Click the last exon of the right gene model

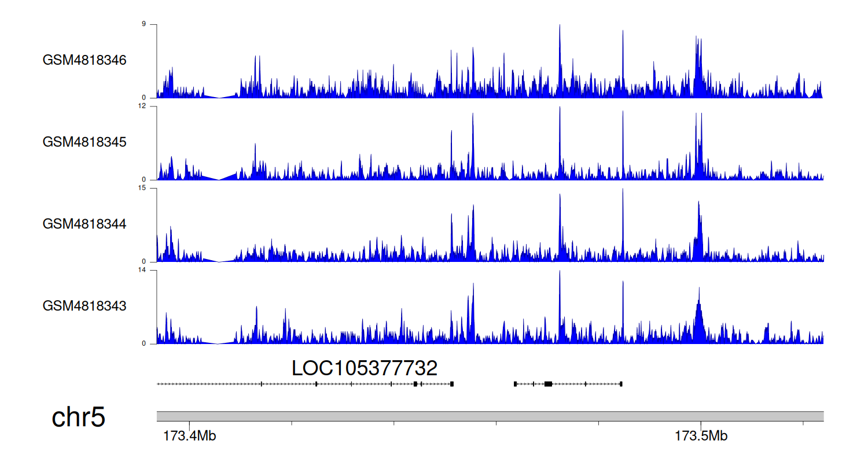coord(621,384)
